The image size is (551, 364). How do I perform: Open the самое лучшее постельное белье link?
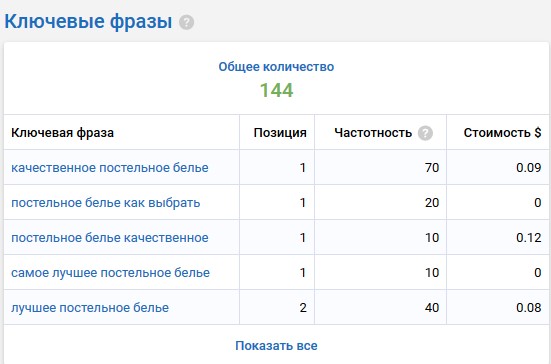(x=110, y=273)
